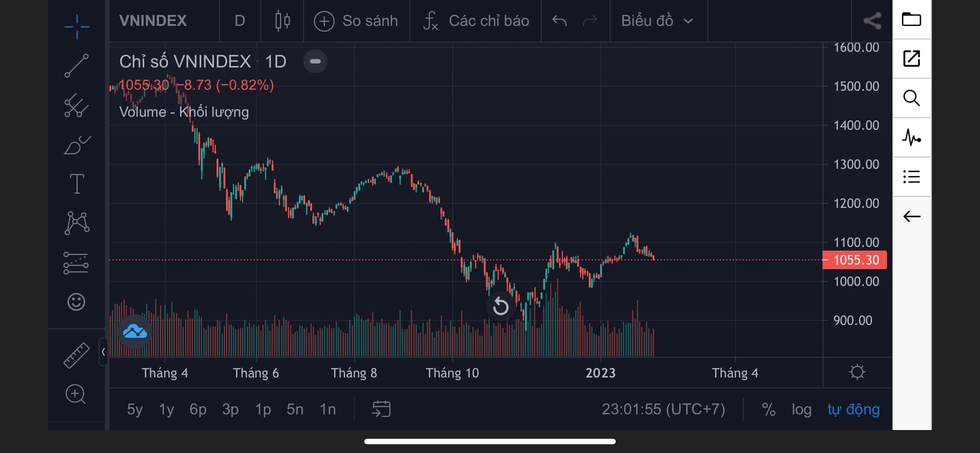Choose the brush drawing tool
980x453 pixels.
(77, 145)
